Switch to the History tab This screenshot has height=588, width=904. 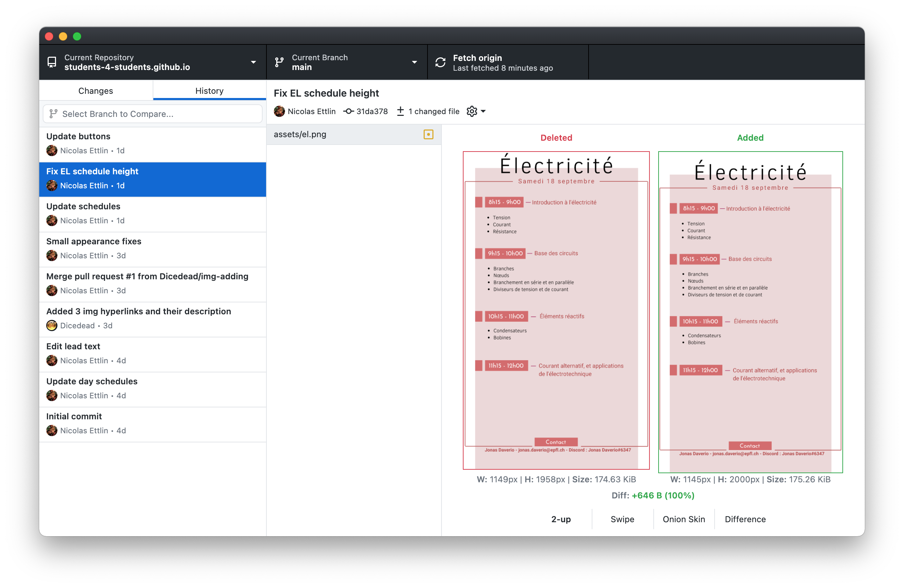point(209,91)
